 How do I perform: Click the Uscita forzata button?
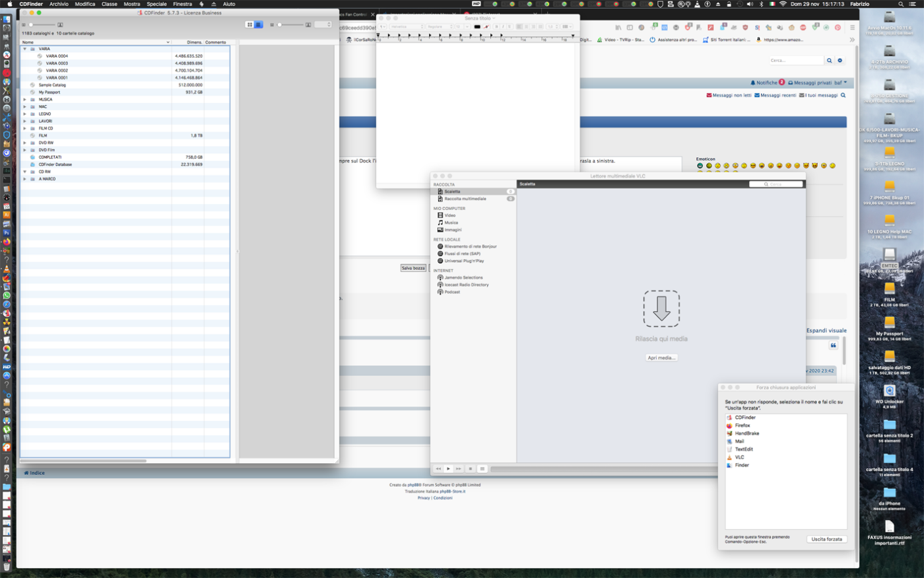pyautogui.click(x=826, y=539)
